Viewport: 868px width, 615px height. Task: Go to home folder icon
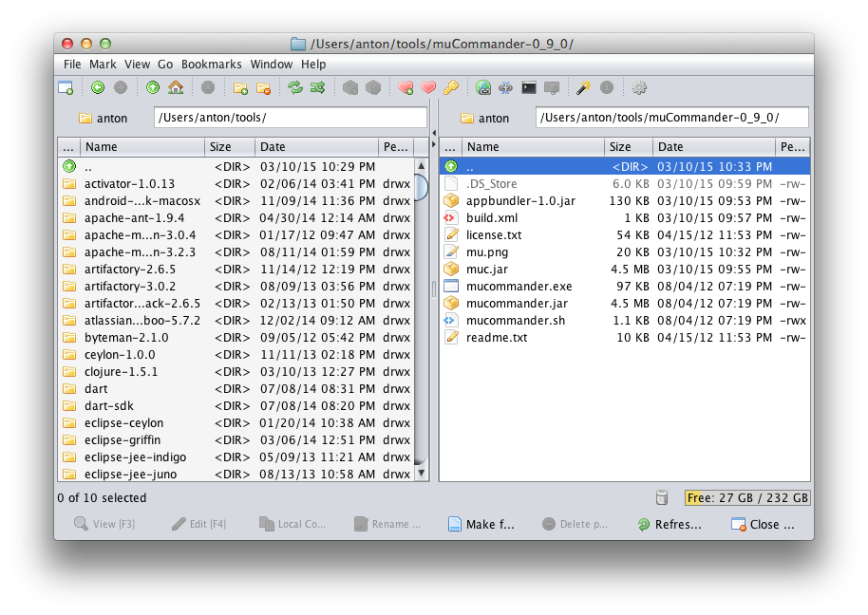pos(176,87)
